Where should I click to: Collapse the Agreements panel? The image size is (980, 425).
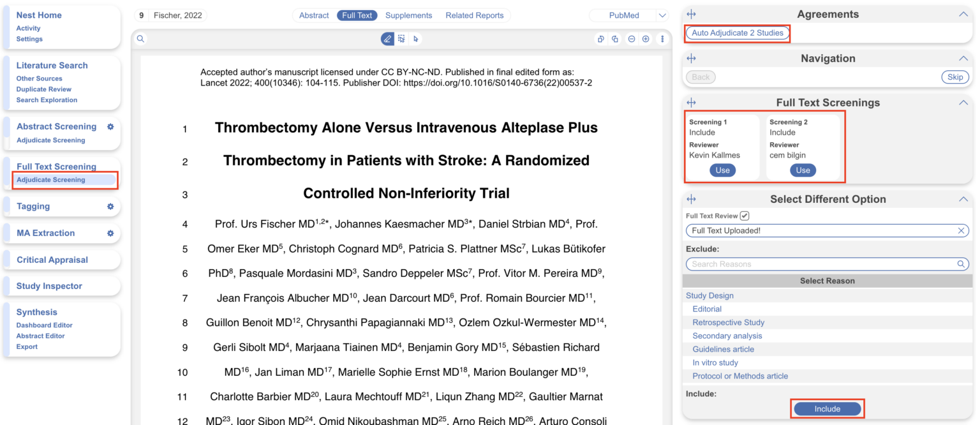click(x=963, y=14)
